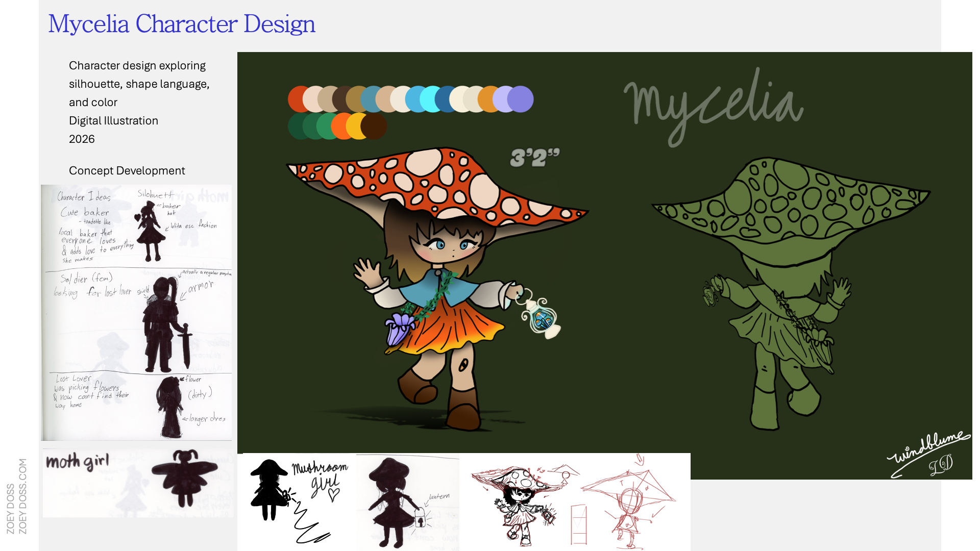Click the glowing lantern in the illustration
The image size is (980, 551).
pyautogui.click(x=541, y=316)
